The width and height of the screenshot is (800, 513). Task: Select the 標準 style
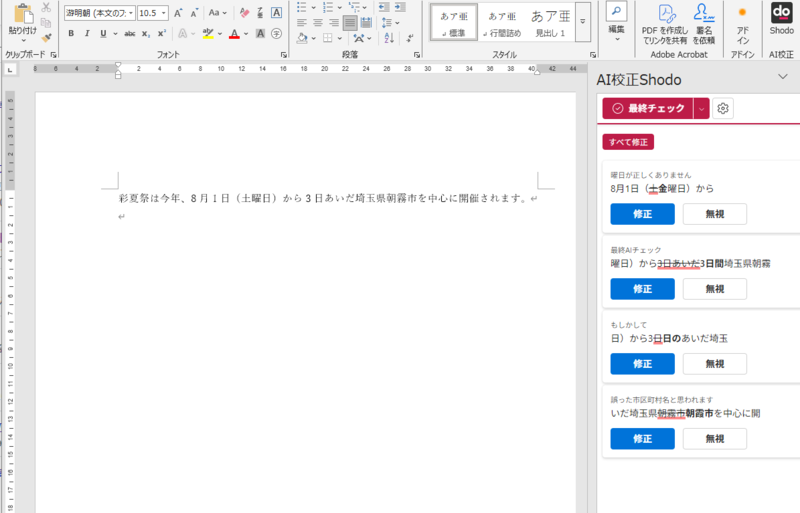click(454, 23)
